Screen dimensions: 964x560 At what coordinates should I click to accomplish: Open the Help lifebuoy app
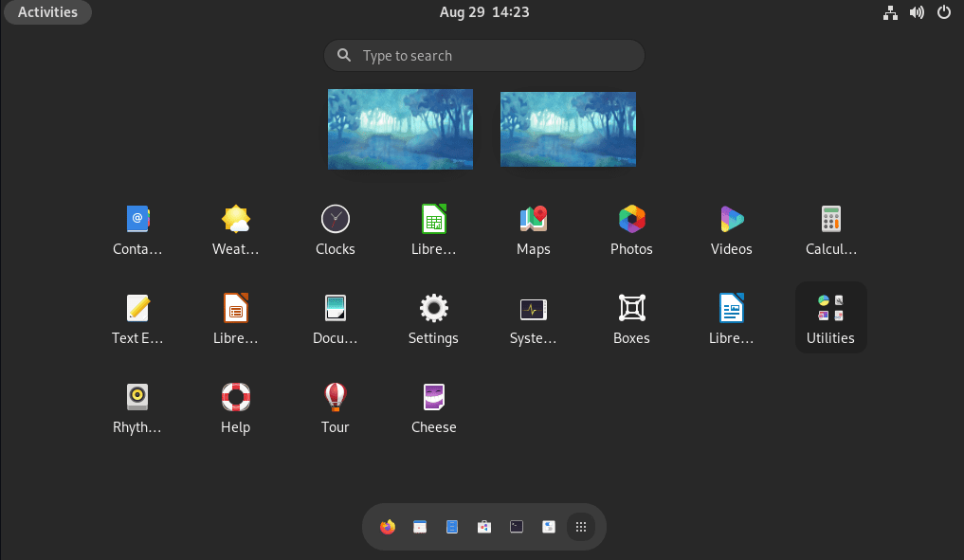click(x=235, y=407)
